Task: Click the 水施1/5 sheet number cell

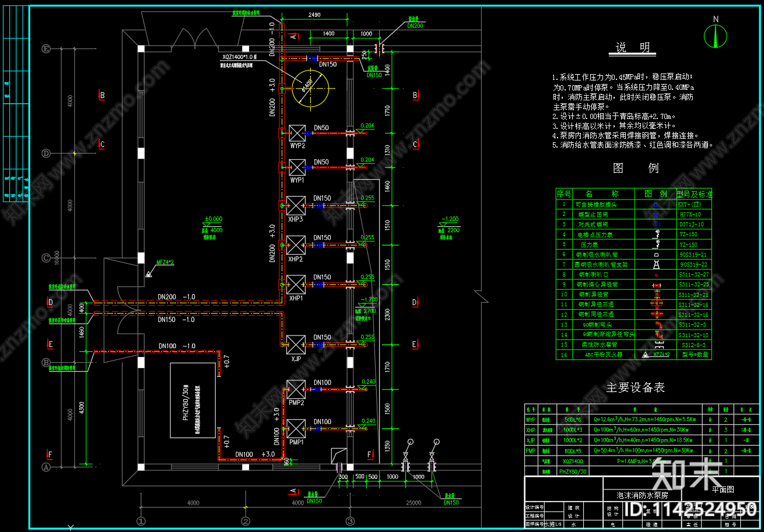Action: pos(553,524)
